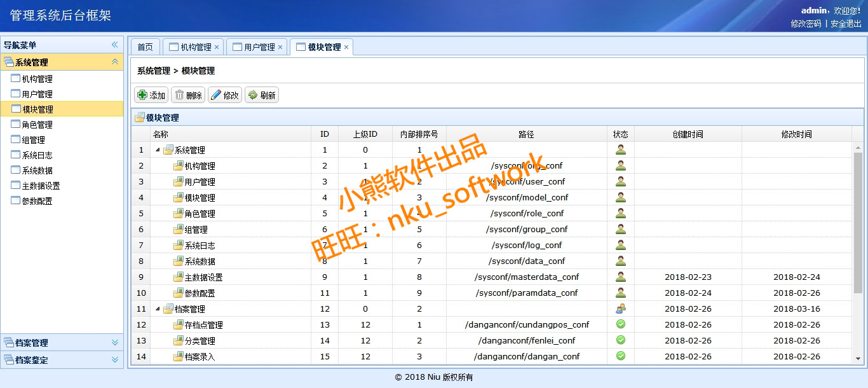This screenshot has height=388, width=868.
Task: Close the 机构管理 tab
Action: [217, 47]
